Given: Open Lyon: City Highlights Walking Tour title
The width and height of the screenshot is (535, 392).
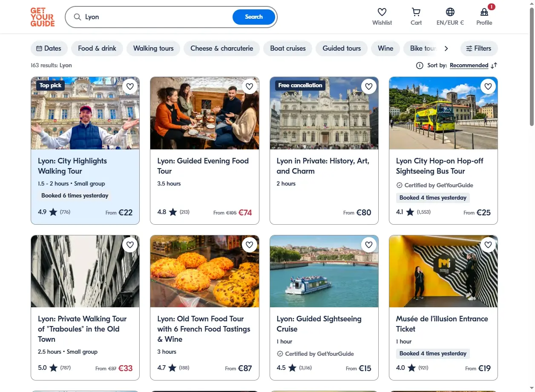Looking at the screenshot, I should (x=72, y=166).
